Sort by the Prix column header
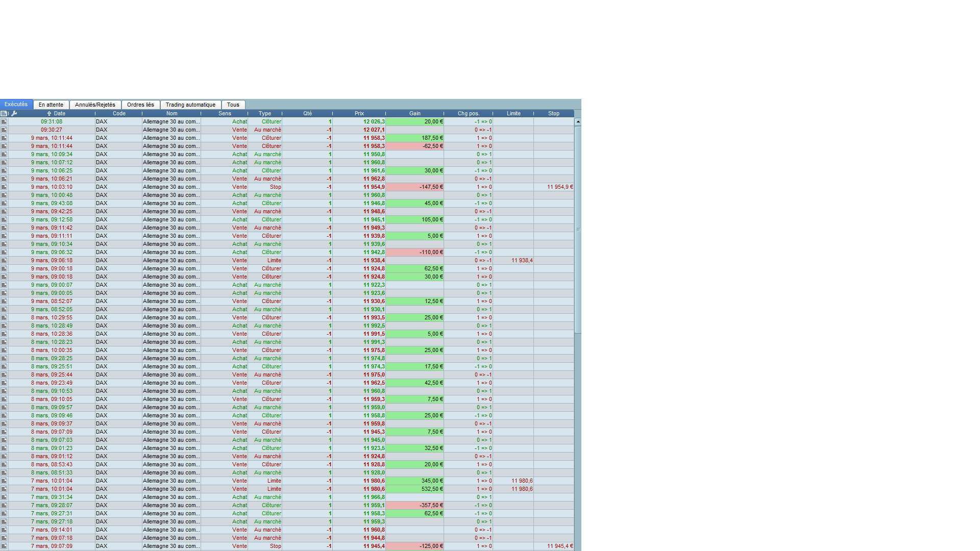The image size is (980, 551). coord(359,114)
